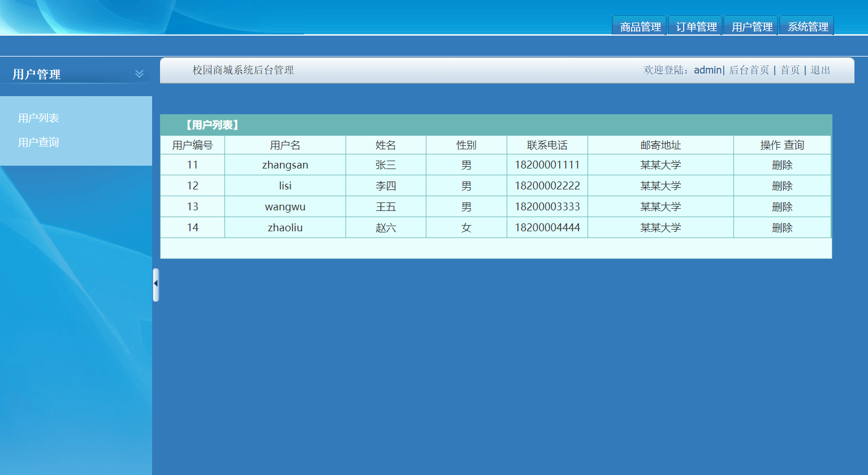Delete user lisi via its 删除 link
This screenshot has width=868, height=475.
782,186
